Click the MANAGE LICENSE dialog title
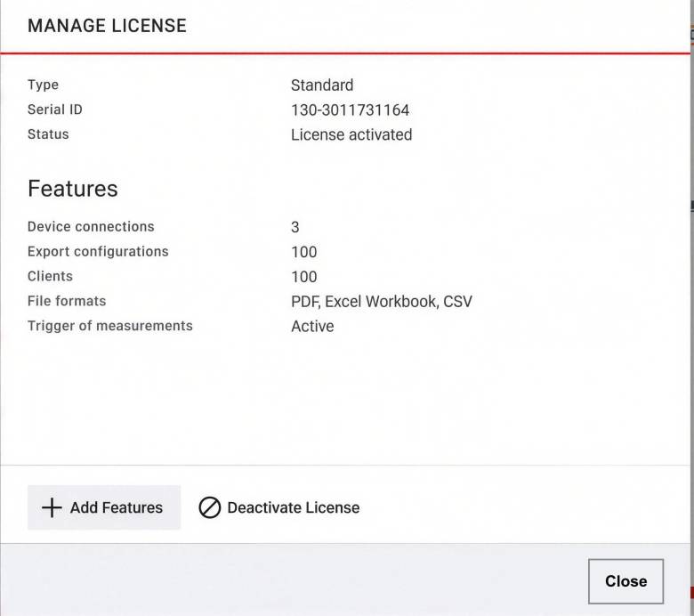This screenshot has height=616, width=694. (x=107, y=26)
